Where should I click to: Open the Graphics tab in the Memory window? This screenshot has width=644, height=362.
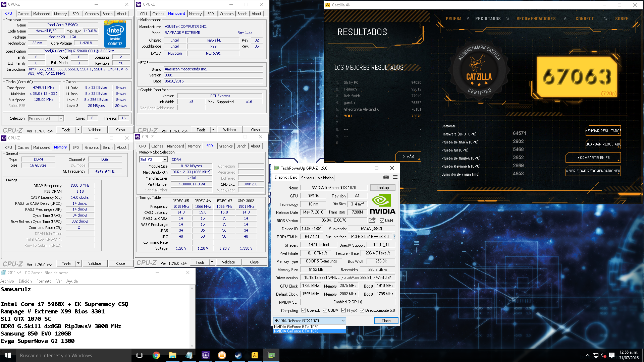click(x=92, y=147)
